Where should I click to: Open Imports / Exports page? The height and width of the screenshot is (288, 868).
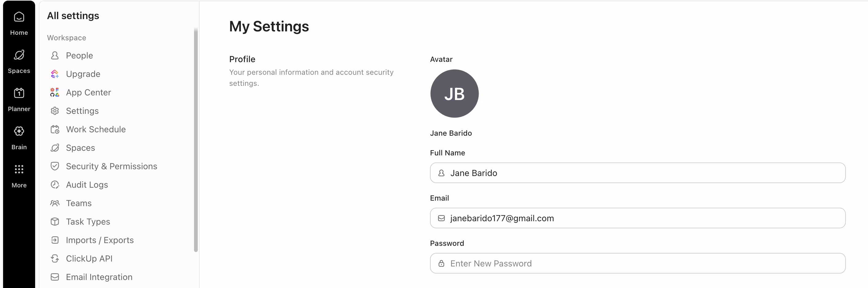(x=100, y=240)
